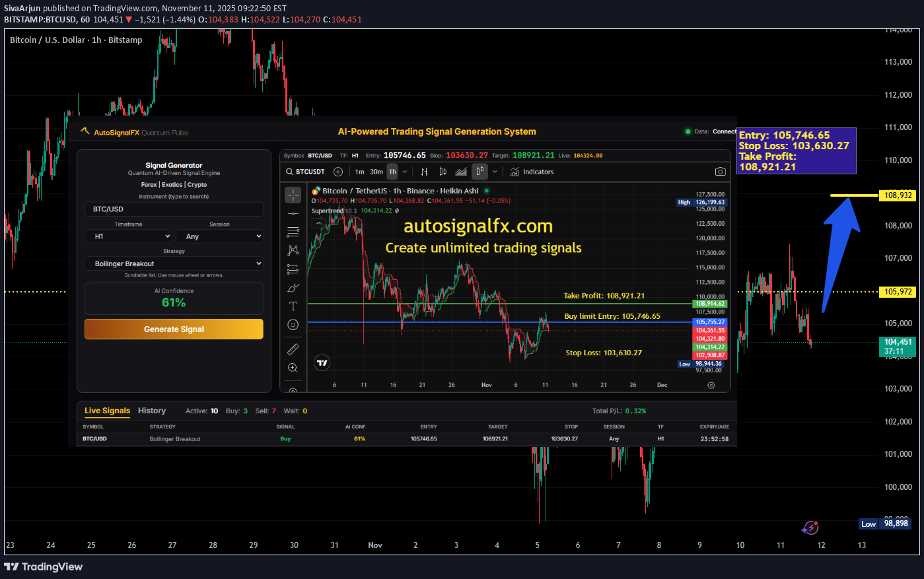The width and height of the screenshot is (924, 579).
Task: Expand the Bollinger Breakout strategy dropdown
Action: (174, 263)
